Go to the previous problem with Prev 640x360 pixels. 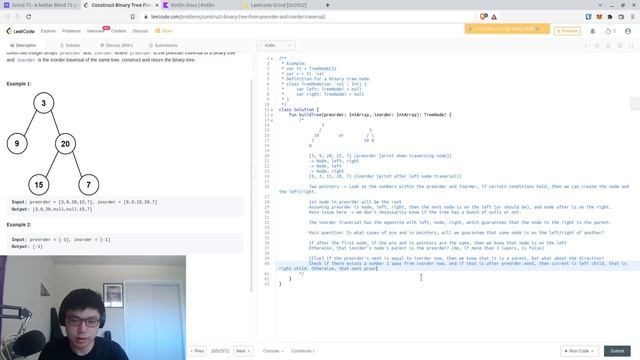198,351
